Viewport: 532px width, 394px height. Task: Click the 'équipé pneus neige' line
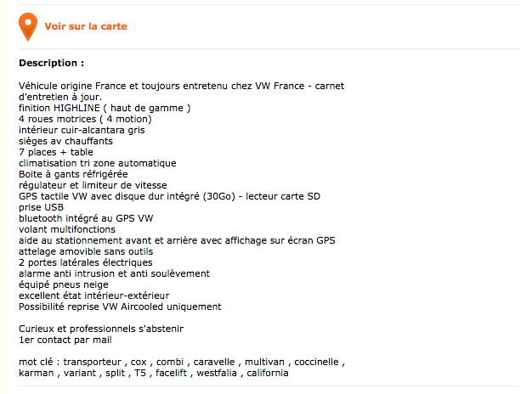coord(64,284)
